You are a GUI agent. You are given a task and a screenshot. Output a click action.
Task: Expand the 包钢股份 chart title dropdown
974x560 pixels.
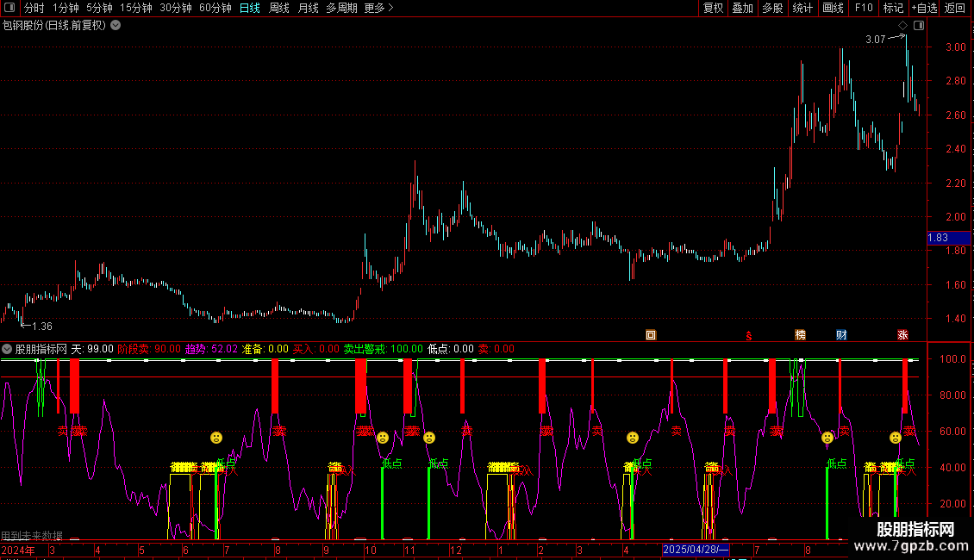(x=116, y=25)
